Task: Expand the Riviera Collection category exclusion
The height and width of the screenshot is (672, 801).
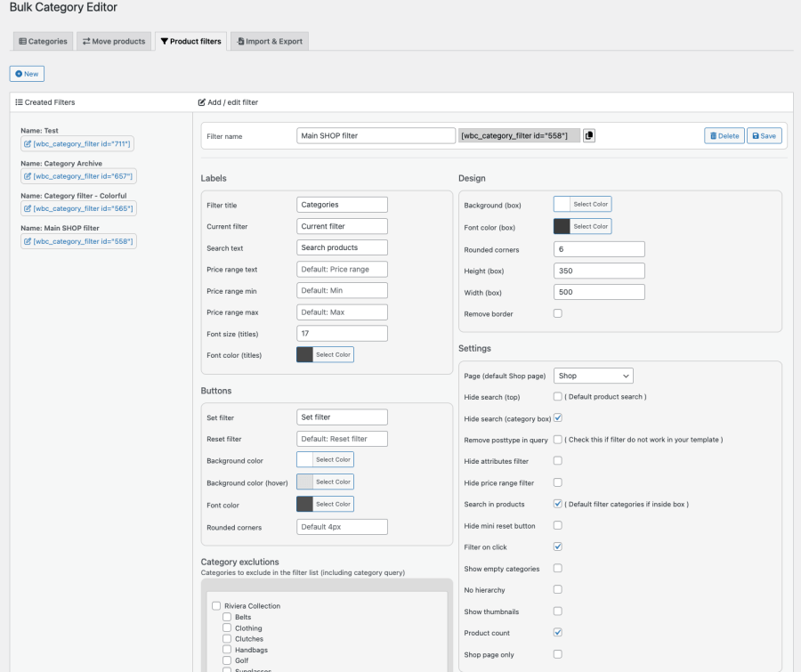Action: coord(215,605)
